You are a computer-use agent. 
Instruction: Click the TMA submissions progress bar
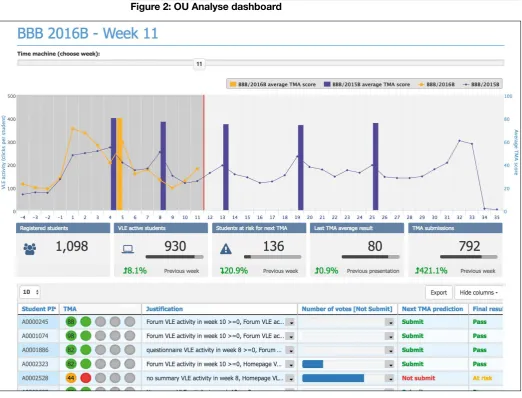click(469, 257)
